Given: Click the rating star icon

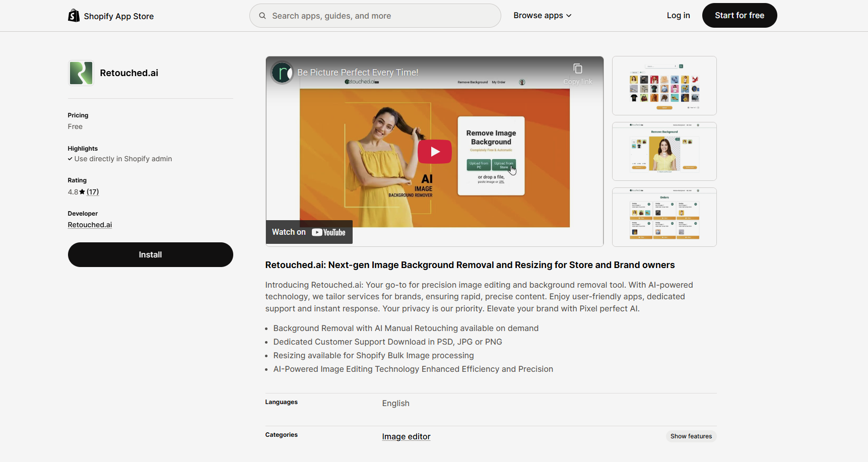Looking at the screenshot, I should point(82,192).
